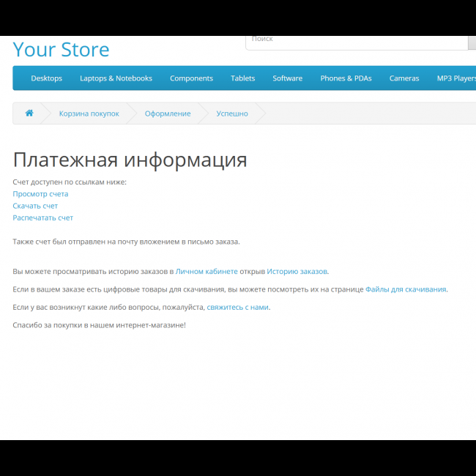Click the свяжитесь с нами contact link
Viewport: 476px width, 476px height.
(x=237, y=307)
